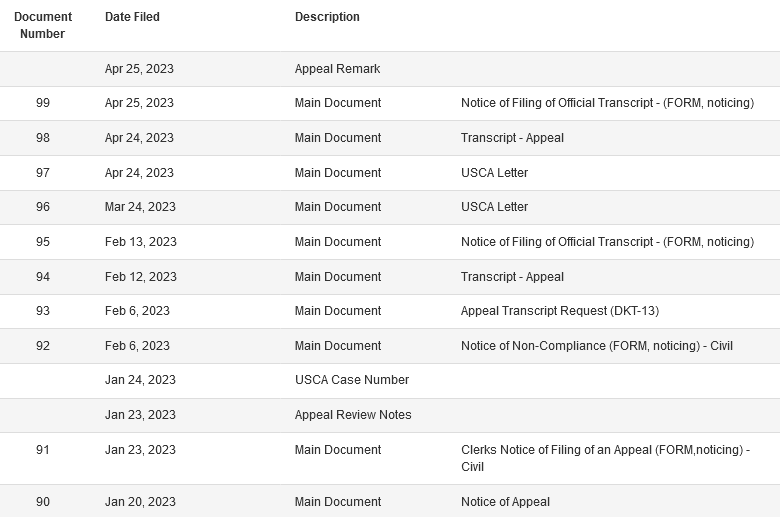This screenshot has width=780, height=517.
Task: Click the Document Number column header
Action: click(x=43, y=25)
